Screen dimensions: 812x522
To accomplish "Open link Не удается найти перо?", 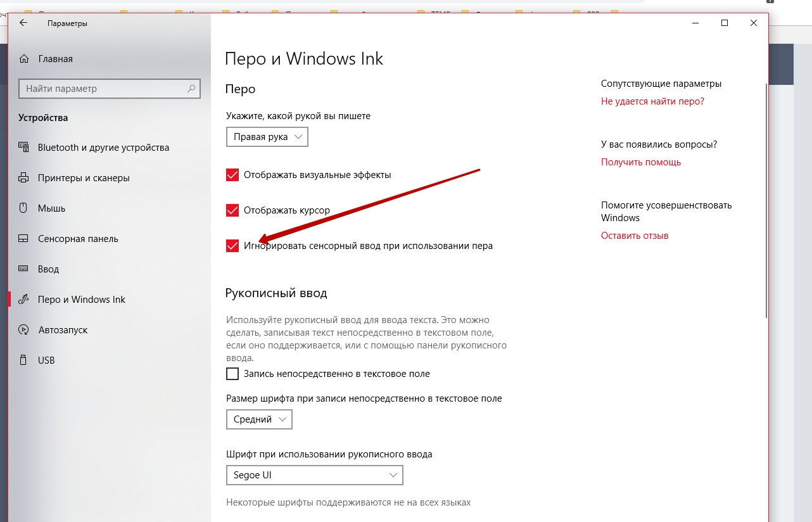I will point(652,101).
